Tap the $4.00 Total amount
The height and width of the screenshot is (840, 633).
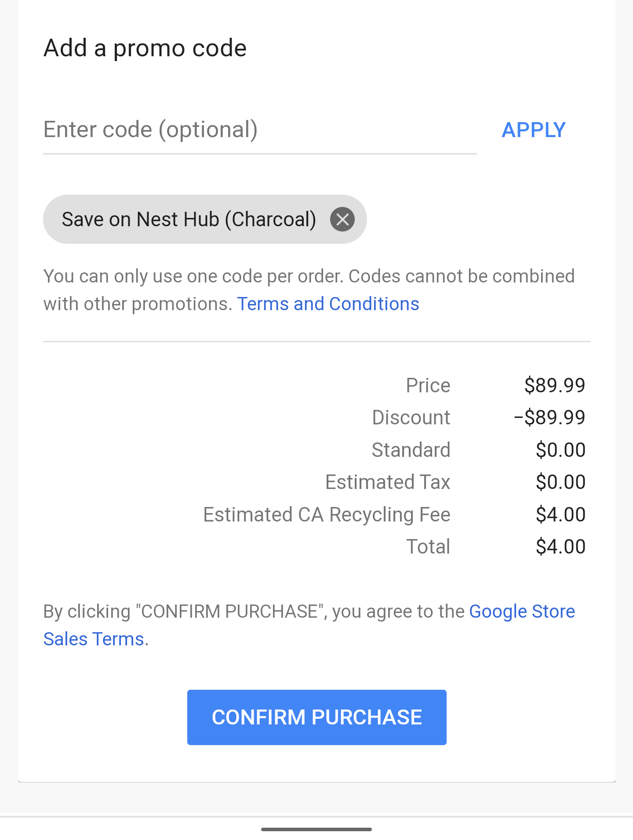tap(560, 547)
